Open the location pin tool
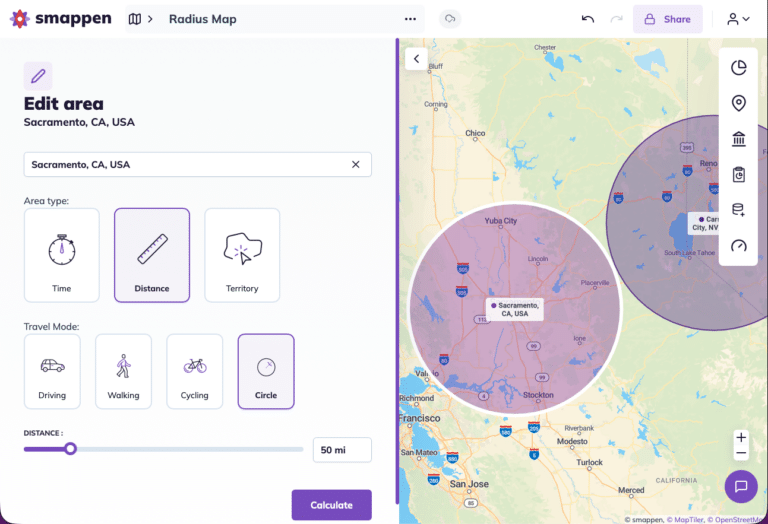768x524 pixels. 739,103
